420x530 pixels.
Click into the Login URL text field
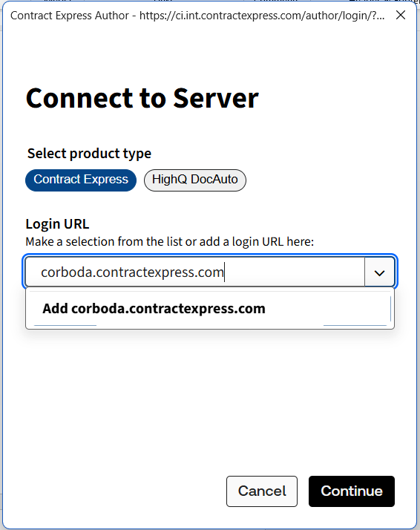coord(195,272)
